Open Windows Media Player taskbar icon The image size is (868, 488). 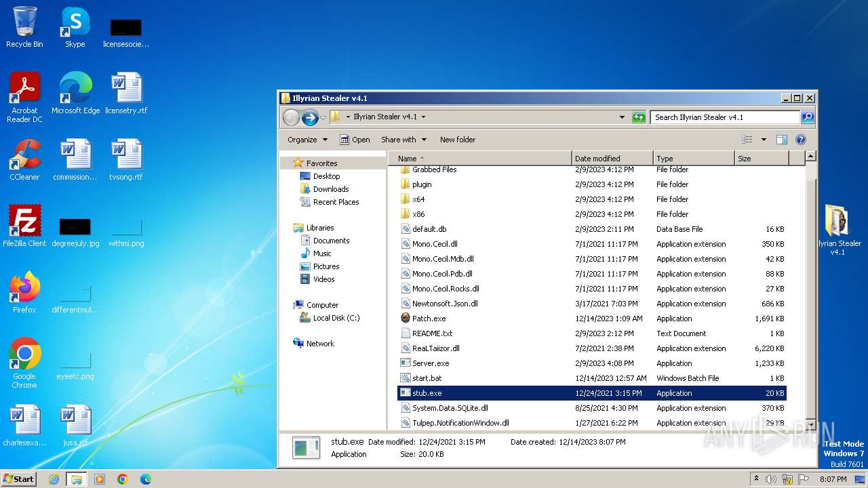pyautogui.click(x=100, y=479)
